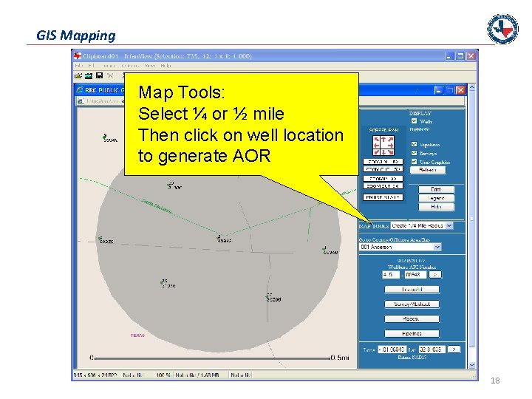Toggle the Pipelines display checkbox
The image size is (532, 399).
click(x=414, y=144)
